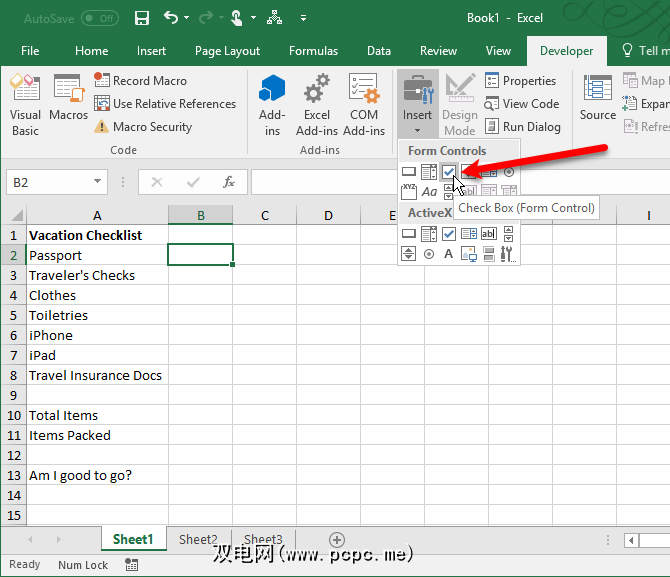This screenshot has height=577, width=670.
Task: Choose the ActiveX Label control icon
Action: coord(449,254)
